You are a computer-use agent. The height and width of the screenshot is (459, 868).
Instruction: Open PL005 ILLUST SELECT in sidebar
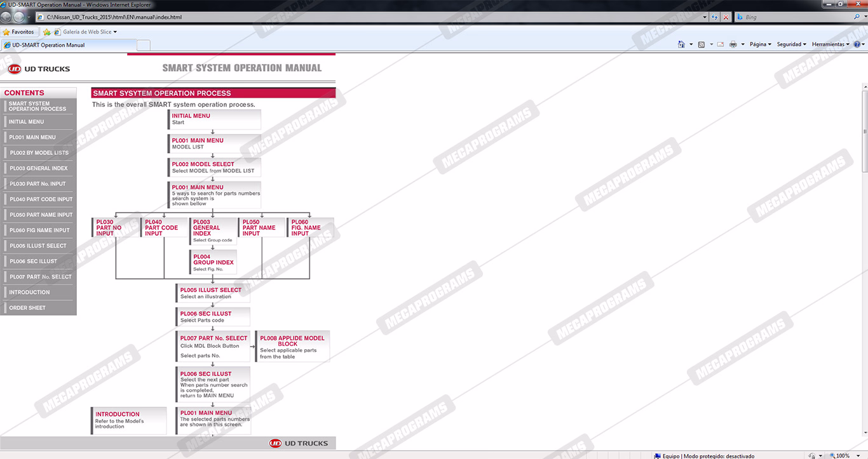(x=38, y=246)
